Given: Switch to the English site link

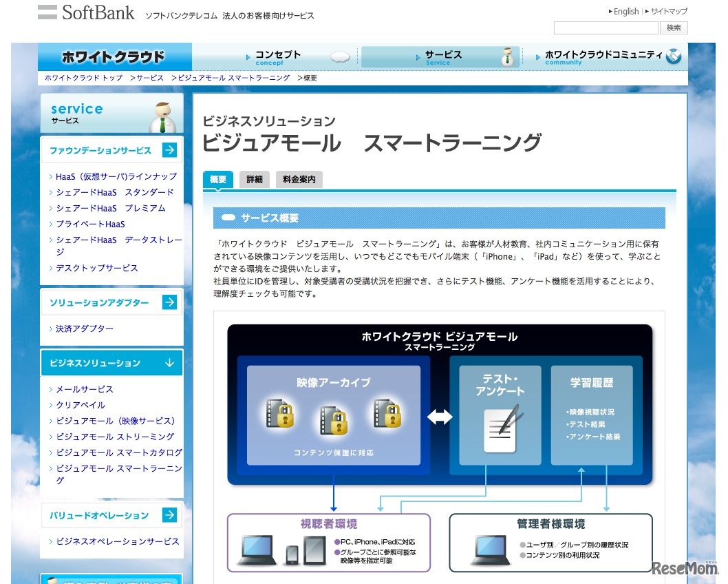Looking at the screenshot, I should (625, 11).
